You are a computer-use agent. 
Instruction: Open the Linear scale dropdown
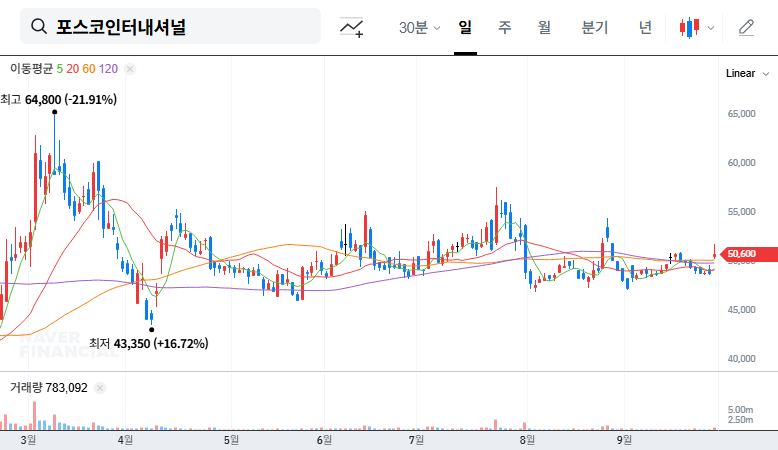(x=747, y=73)
